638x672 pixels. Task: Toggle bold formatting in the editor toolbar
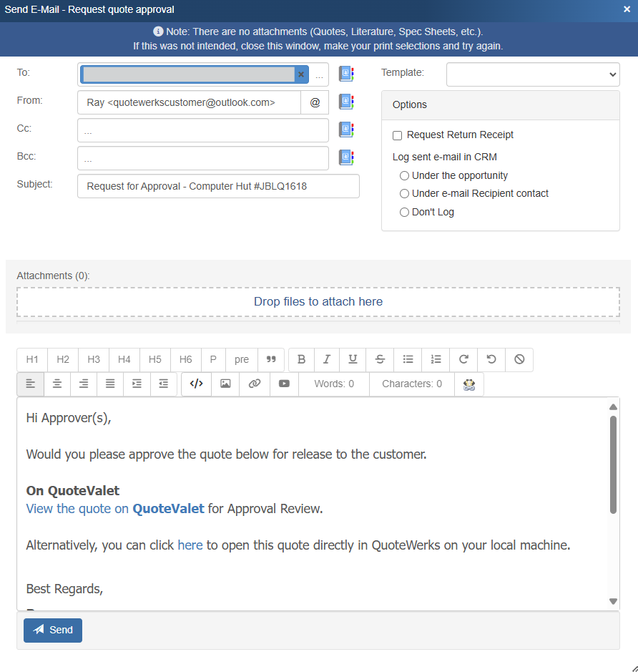coord(301,359)
